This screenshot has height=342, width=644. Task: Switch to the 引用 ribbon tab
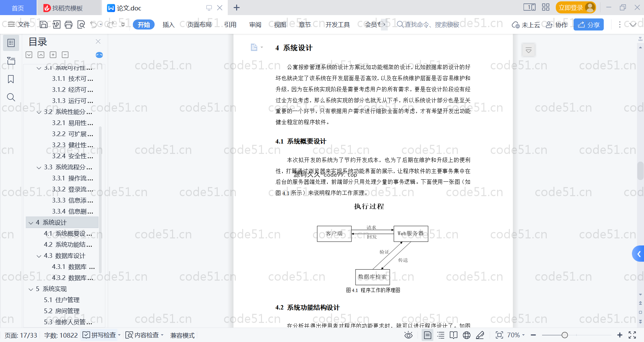(x=230, y=24)
